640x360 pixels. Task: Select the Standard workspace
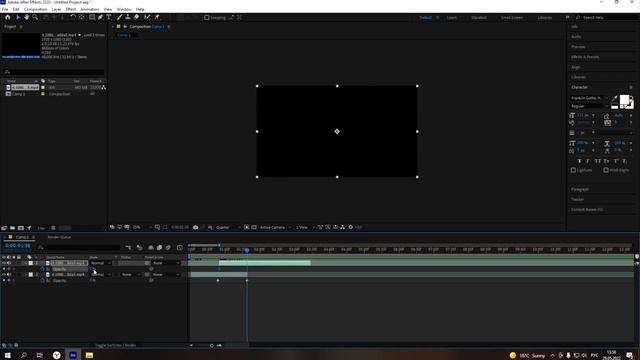479,18
